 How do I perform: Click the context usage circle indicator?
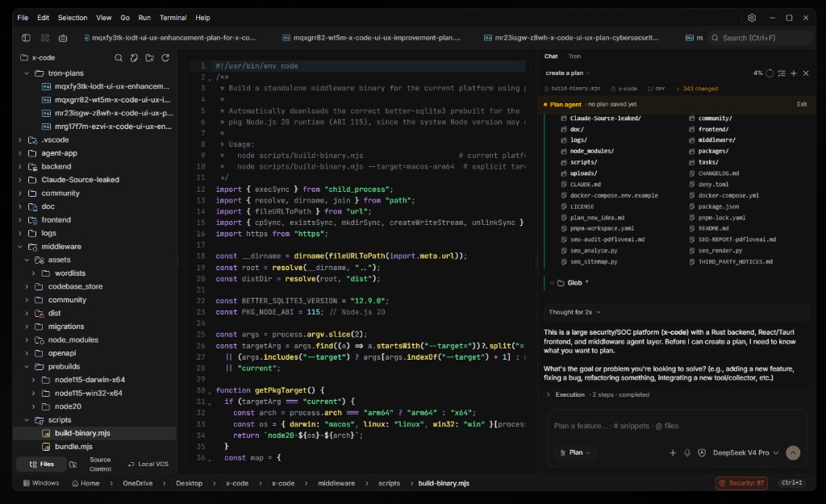[x=770, y=73]
